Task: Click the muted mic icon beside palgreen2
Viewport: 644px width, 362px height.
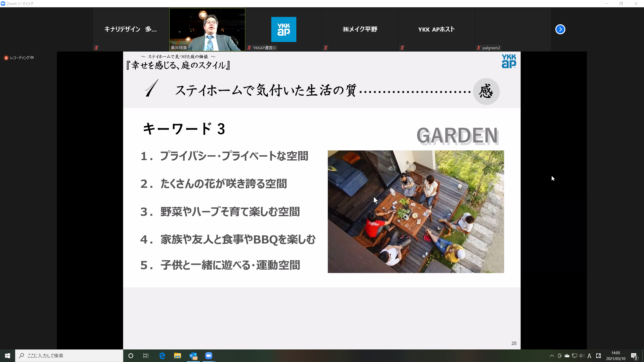Action: click(x=478, y=48)
